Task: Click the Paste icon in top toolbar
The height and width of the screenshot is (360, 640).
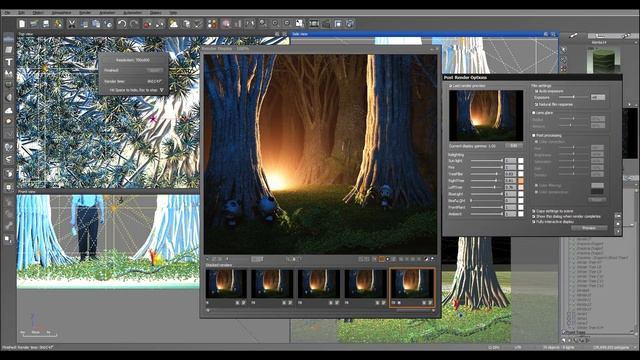Action: click(96, 24)
